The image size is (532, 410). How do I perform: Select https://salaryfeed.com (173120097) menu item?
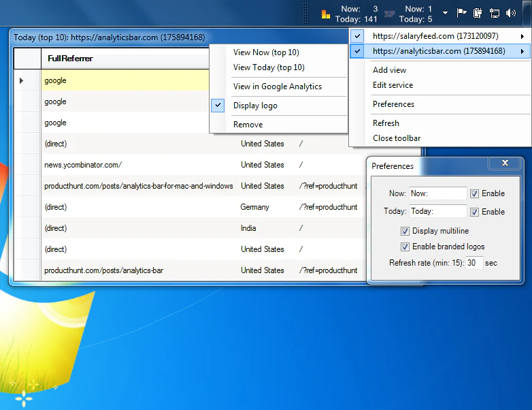440,36
